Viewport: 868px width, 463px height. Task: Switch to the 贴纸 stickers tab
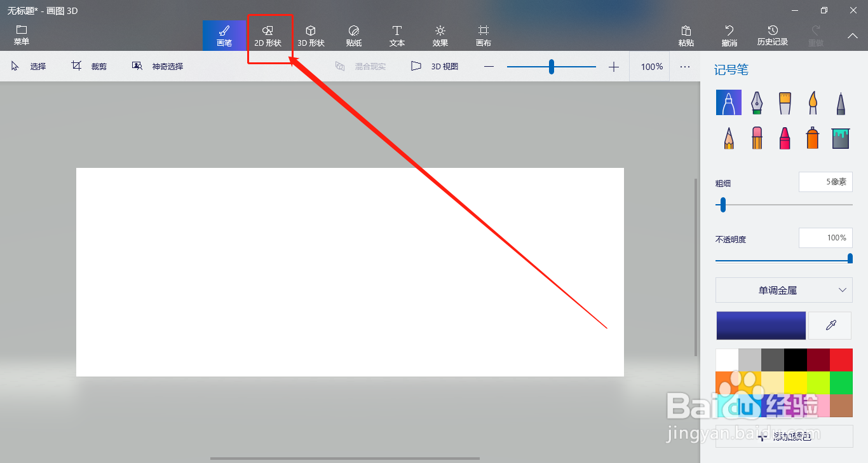(354, 36)
